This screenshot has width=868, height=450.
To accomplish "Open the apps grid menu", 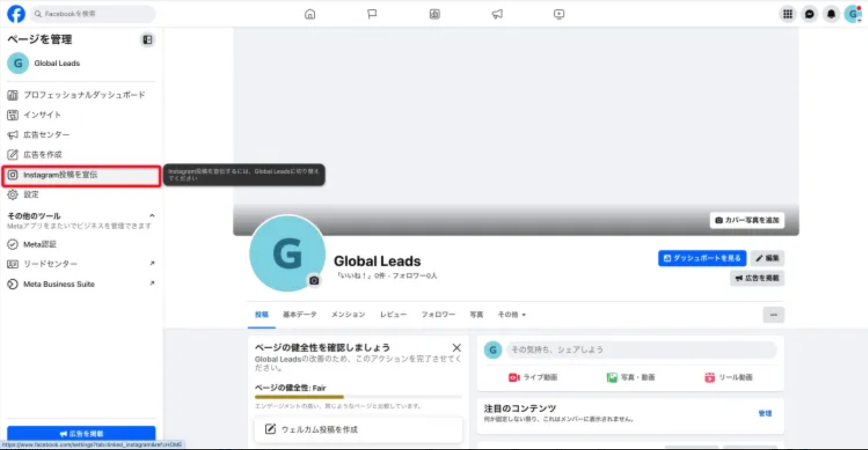I will tap(788, 14).
